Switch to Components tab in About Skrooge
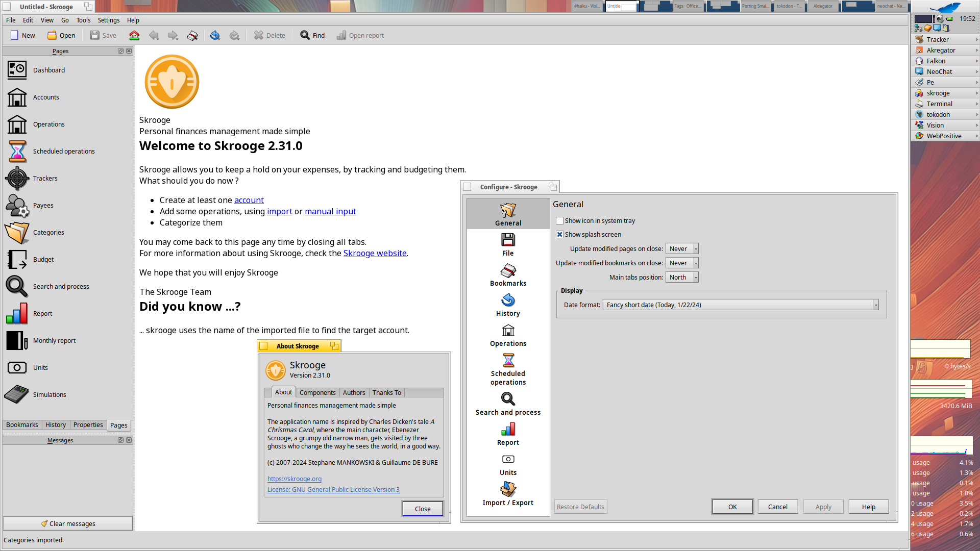The height and width of the screenshot is (551, 980). point(317,392)
